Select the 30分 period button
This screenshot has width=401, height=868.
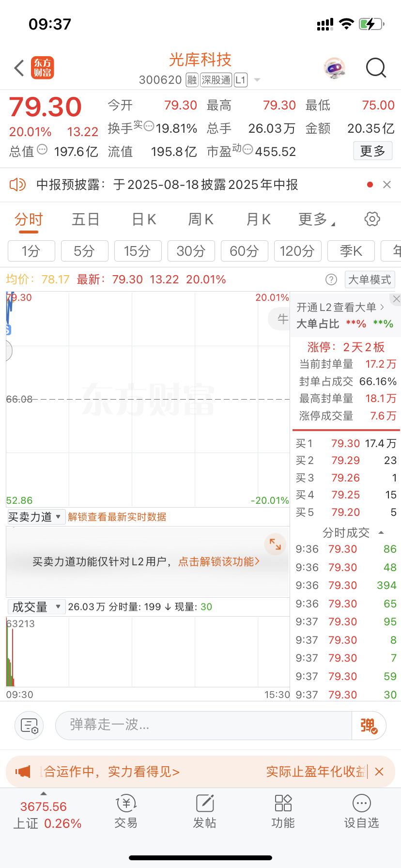191,251
